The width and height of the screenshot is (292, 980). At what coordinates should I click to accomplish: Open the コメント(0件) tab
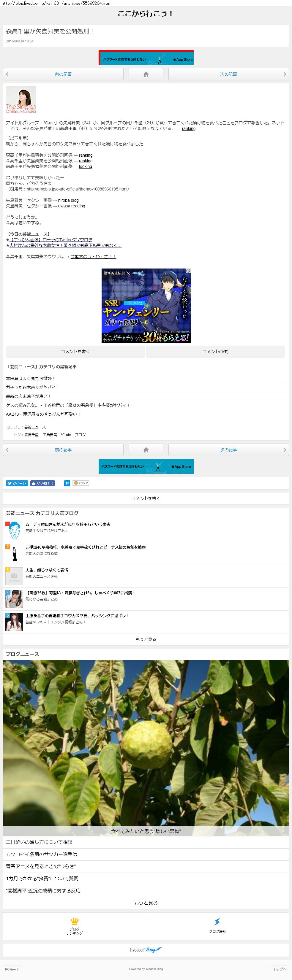(x=215, y=352)
